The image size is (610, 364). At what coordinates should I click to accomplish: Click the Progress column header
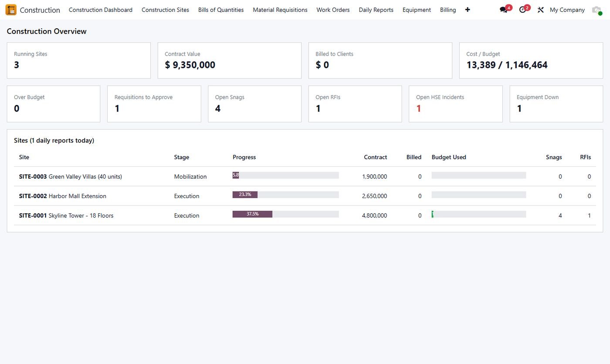click(x=244, y=157)
